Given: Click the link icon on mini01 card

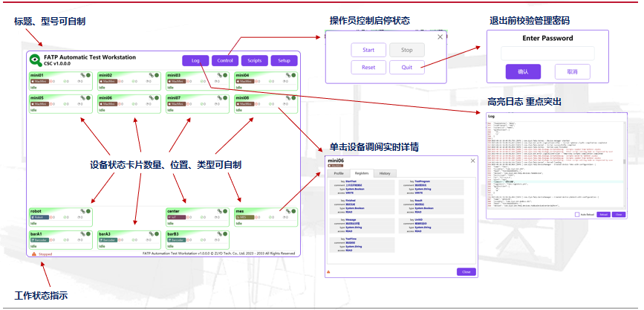Looking at the screenshot, I should pos(83,75).
